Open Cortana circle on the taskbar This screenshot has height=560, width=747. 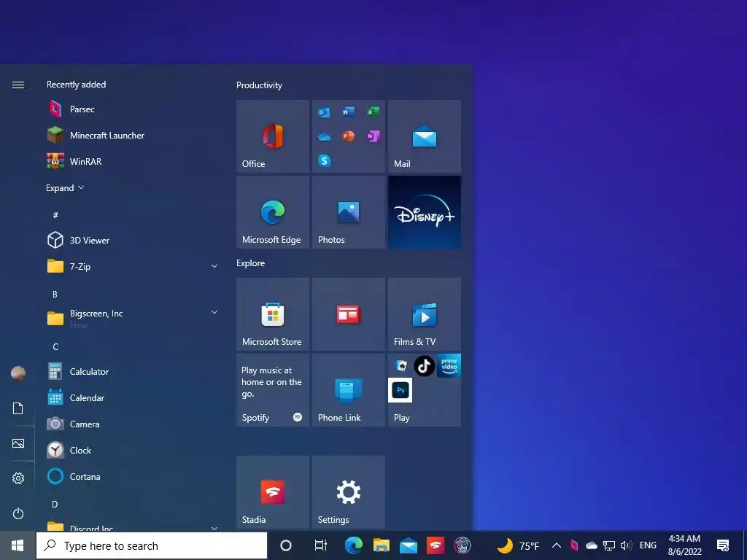pos(286,545)
